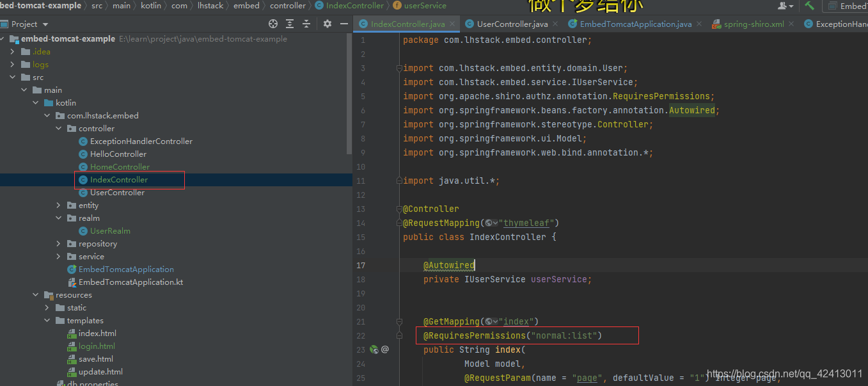Image resolution: width=868 pixels, height=386 pixels.
Task: Click the "normal:list" permission string
Action: point(563,335)
